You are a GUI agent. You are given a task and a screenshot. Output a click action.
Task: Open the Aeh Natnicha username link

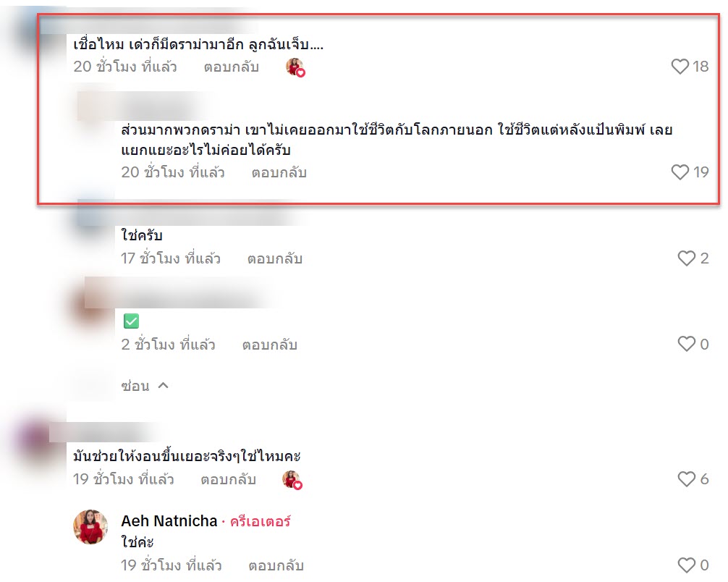pyautogui.click(x=169, y=521)
